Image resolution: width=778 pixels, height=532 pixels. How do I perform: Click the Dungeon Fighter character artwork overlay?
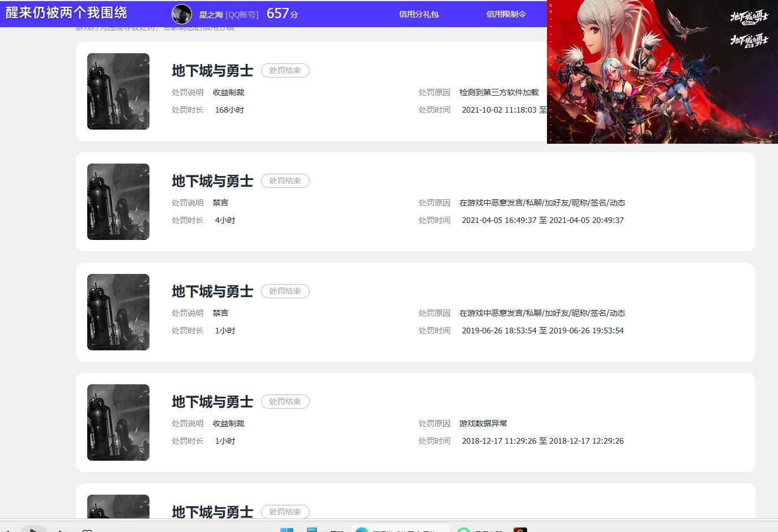tap(662, 72)
